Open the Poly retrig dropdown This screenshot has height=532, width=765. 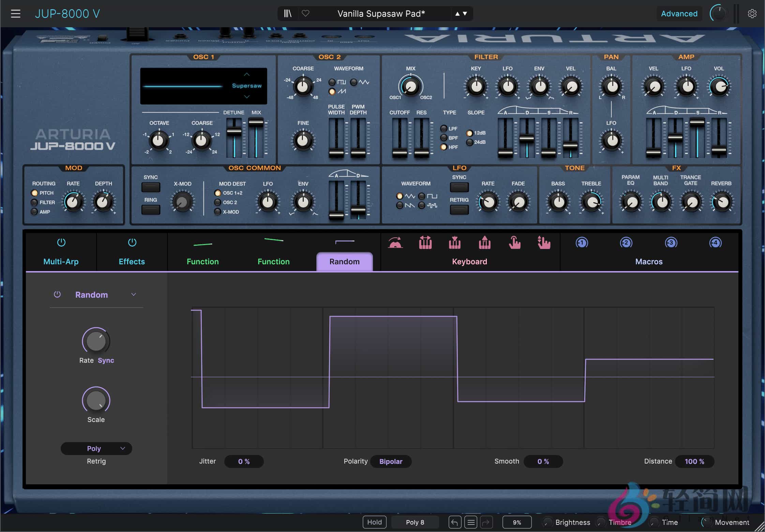point(96,448)
